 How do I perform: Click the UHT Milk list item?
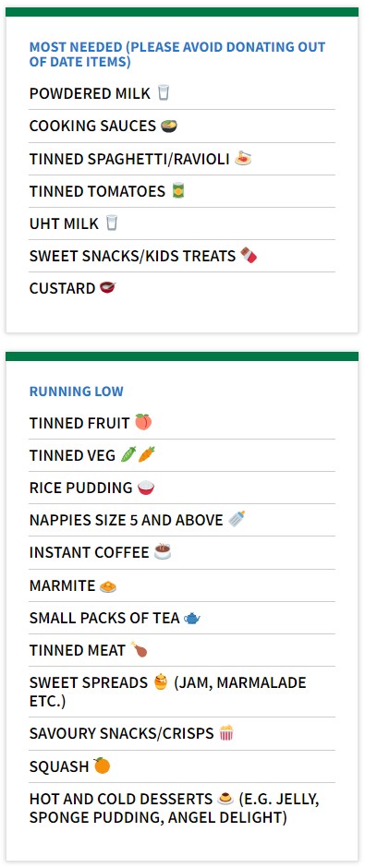point(182,223)
